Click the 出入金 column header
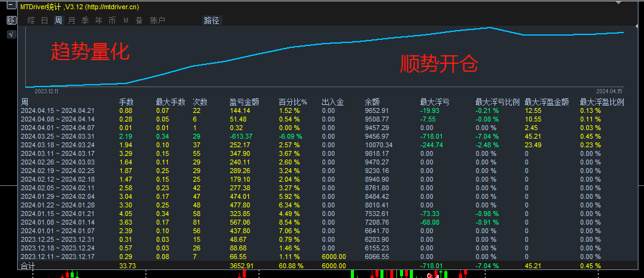644x278 pixels. [x=332, y=102]
